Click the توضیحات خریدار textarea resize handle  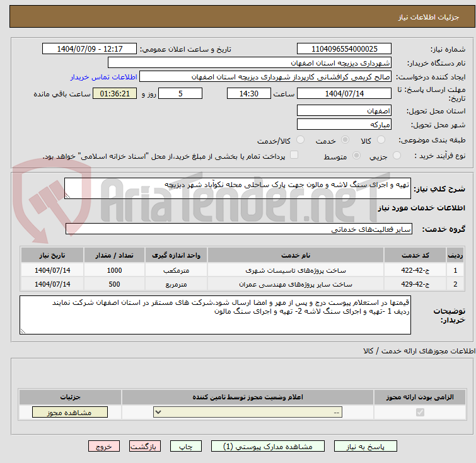(x=23, y=331)
